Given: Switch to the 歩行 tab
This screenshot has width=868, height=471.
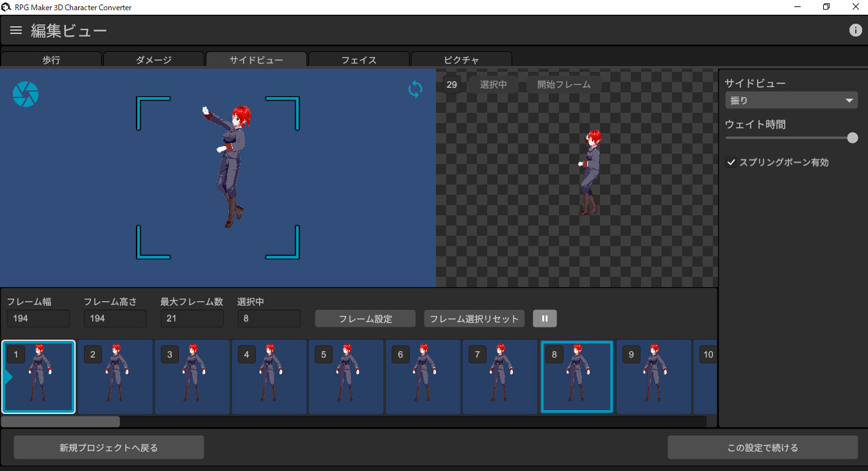Looking at the screenshot, I should pyautogui.click(x=51, y=60).
